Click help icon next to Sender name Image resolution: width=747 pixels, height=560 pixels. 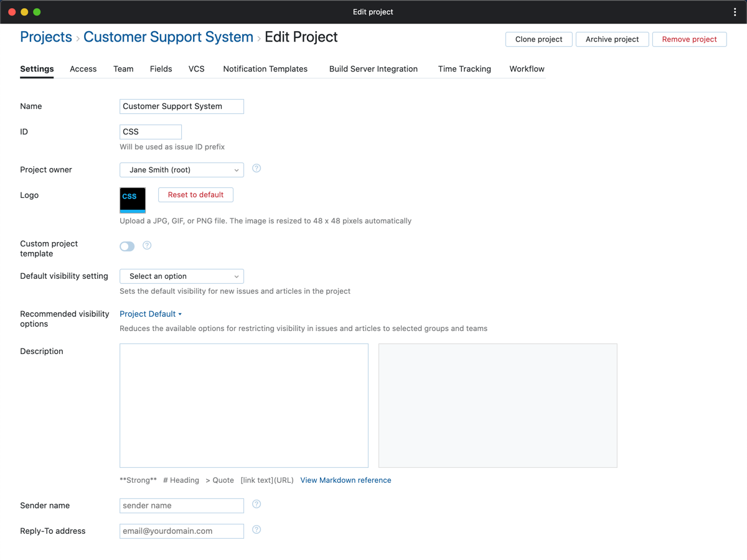pyautogui.click(x=256, y=505)
